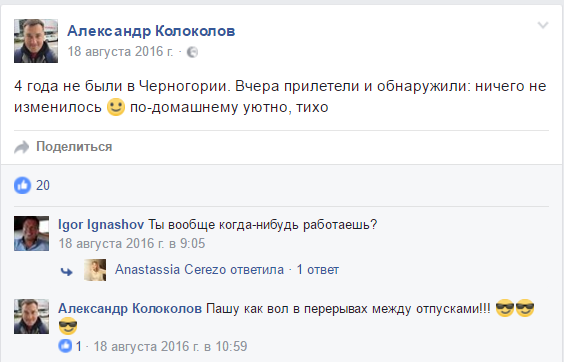Viewport: 564px width, 362px height.
Task: Open the post options chevron menu
Action: coord(543,25)
